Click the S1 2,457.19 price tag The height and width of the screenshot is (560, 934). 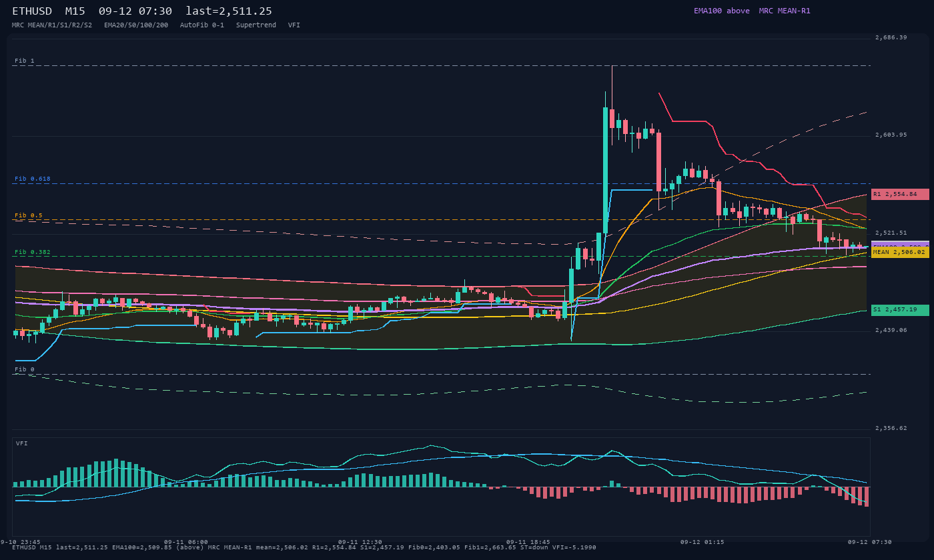tap(900, 310)
